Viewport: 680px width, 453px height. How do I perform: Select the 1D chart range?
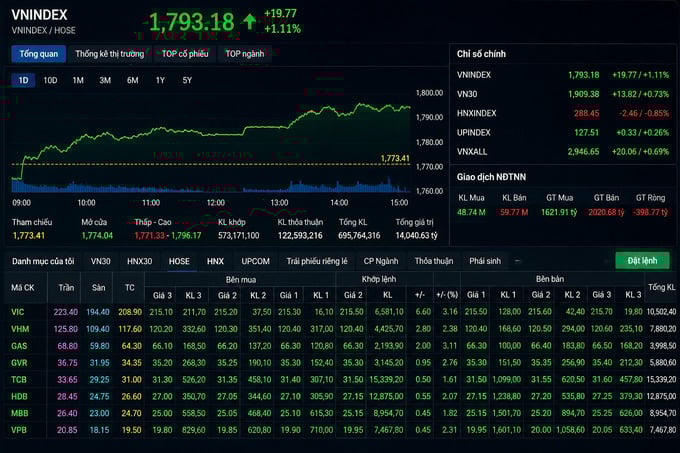click(x=23, y=80)
